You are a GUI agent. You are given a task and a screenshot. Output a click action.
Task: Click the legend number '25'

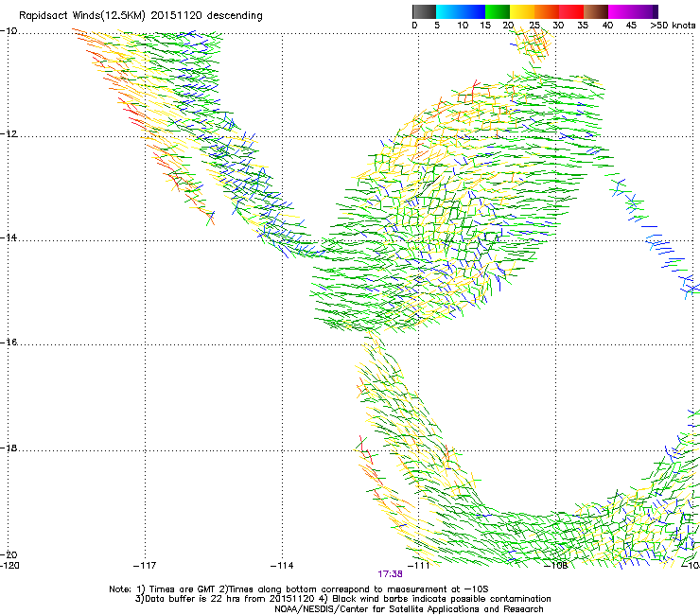(534, 25)
